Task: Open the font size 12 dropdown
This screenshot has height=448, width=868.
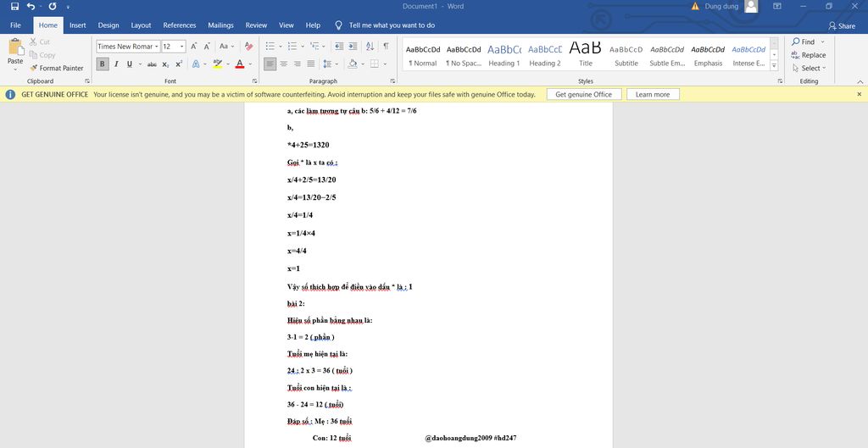Action: (182, 47)
